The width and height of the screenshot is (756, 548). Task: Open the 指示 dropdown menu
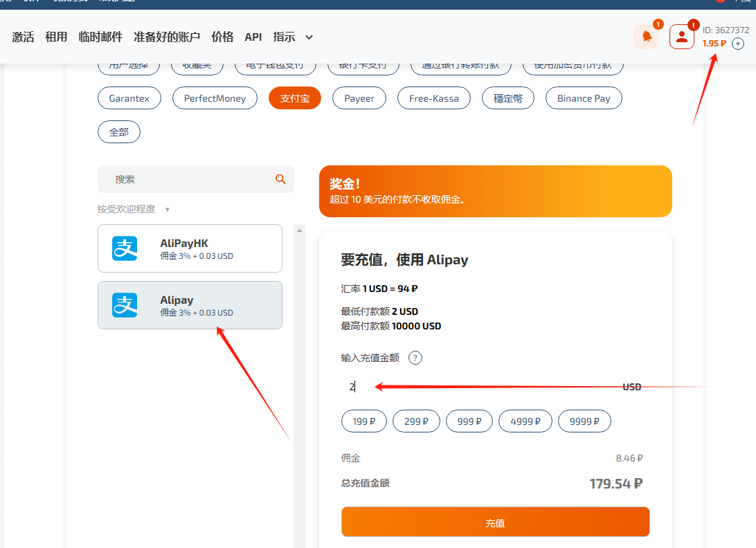[x=291, y=37]
